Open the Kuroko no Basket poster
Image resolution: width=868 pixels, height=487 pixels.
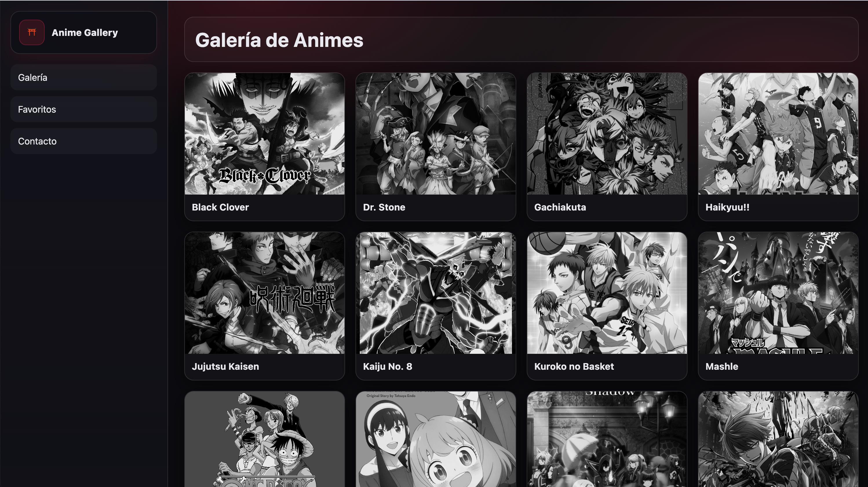[x=607, y=293]
